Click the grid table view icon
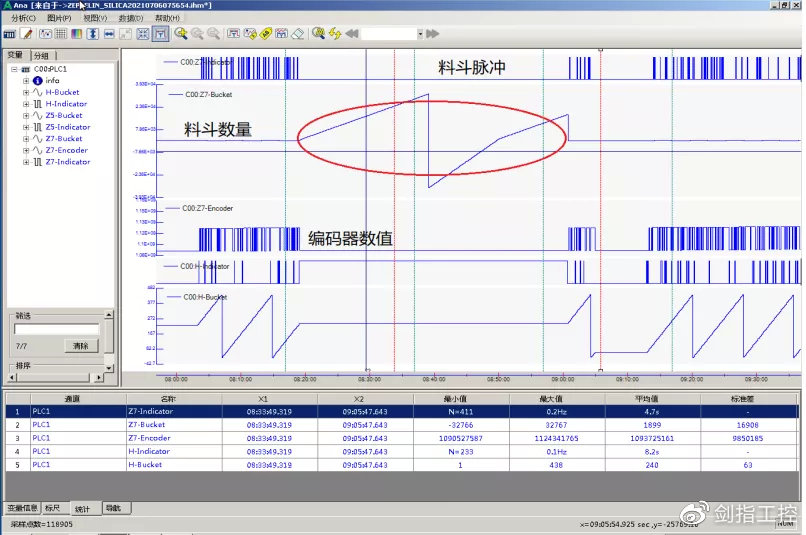The image size is (806, 535). coord(61,34)
